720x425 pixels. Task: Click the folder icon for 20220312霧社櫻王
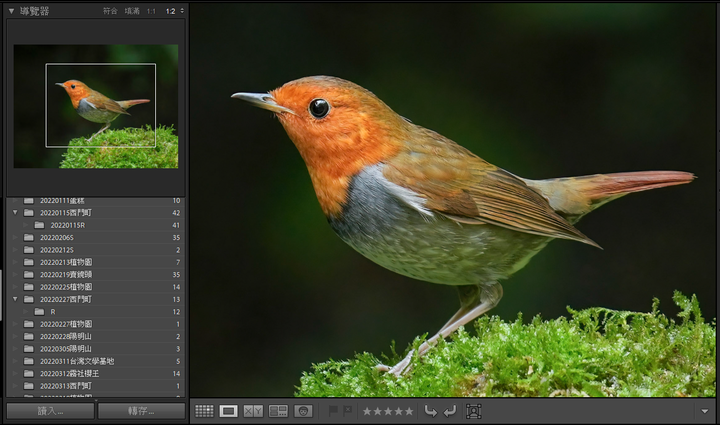tap(29, 374)
